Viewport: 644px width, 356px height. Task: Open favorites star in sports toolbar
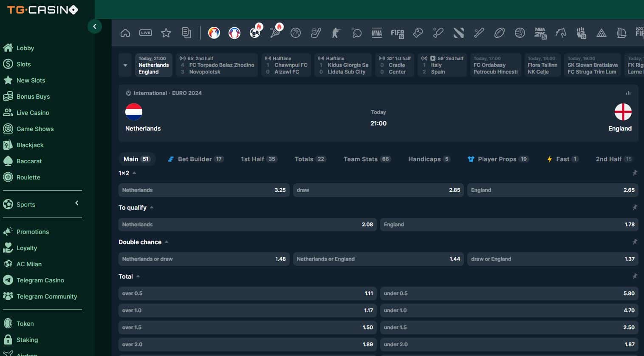pyautogui.click(x=166, y=33)
